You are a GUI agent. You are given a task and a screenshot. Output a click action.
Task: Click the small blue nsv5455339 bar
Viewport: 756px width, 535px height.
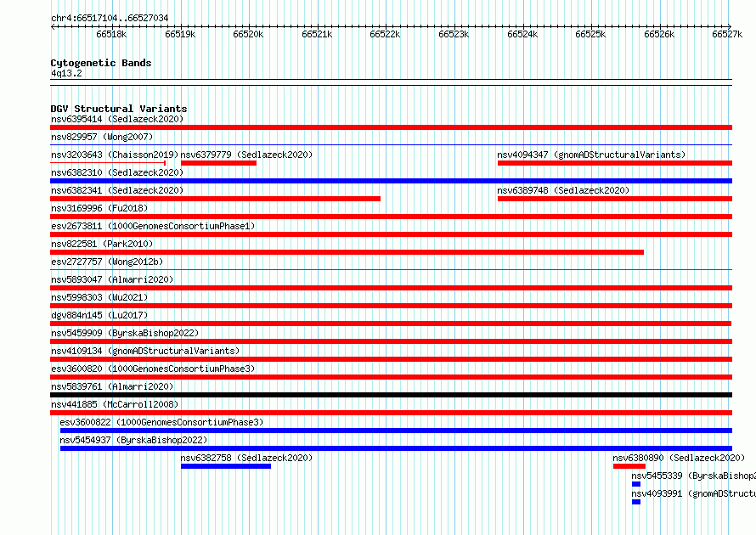click(636, 484)
